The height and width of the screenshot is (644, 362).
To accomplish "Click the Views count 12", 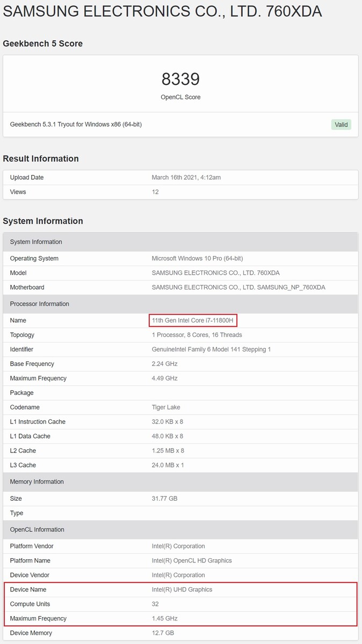I will [x=155, y=192].
